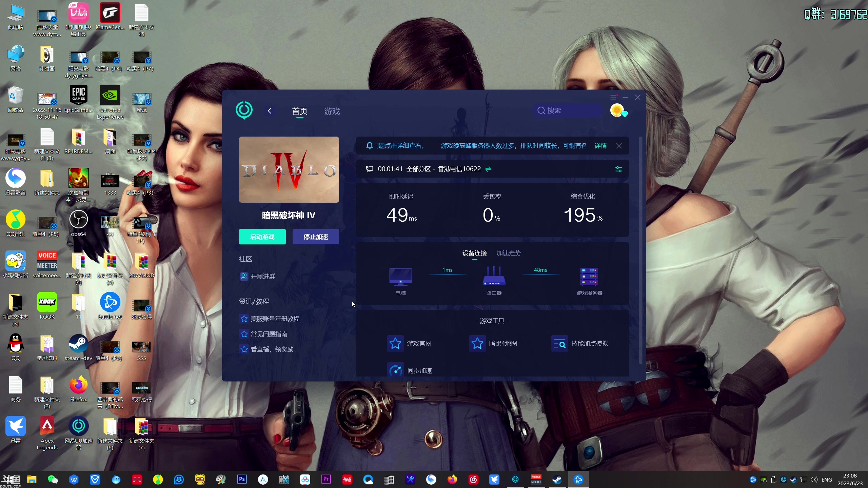The height and width of the screenshot is (488, 868).
Task: Open 网易UU加速器 desktop shortcut
Action: [78, 433]
